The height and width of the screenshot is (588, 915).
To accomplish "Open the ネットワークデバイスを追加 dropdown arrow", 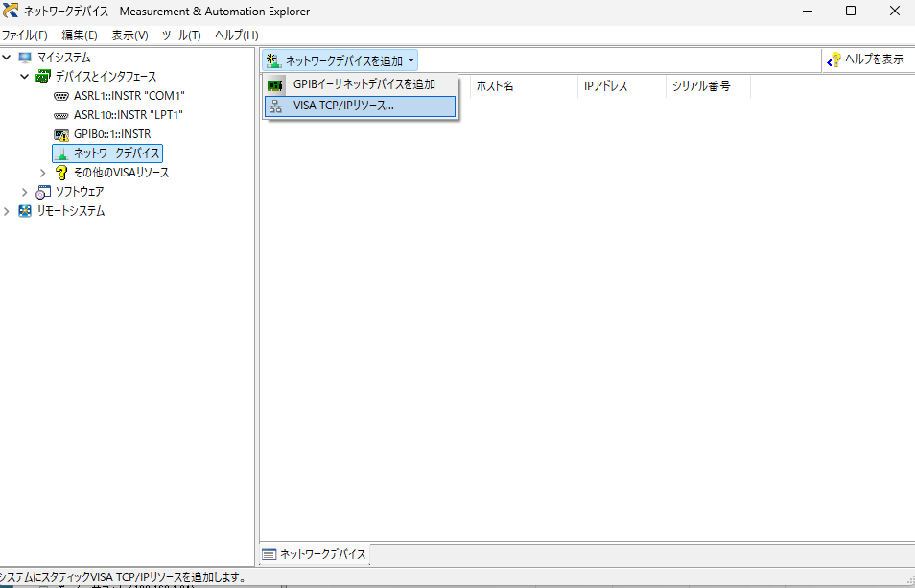I will tap(411, 60).
